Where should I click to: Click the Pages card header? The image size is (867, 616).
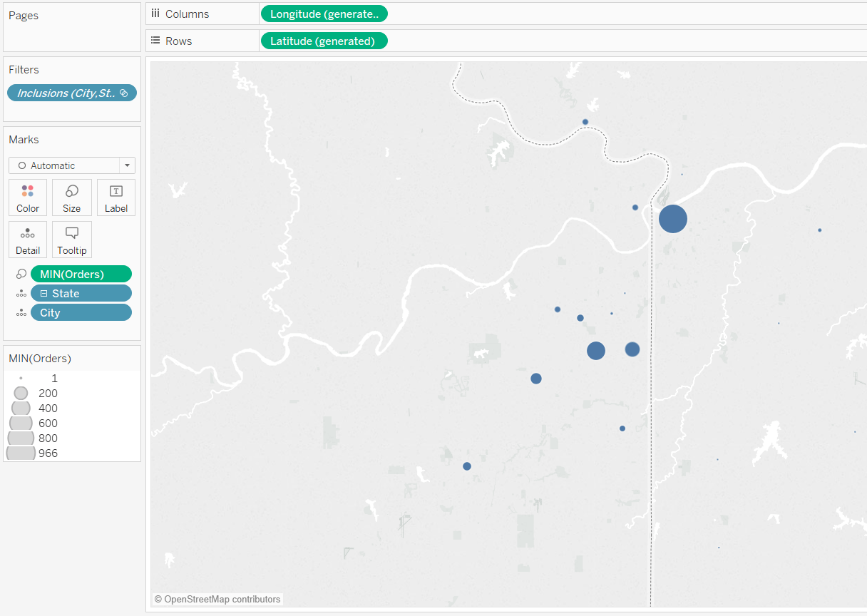(23, 15)
